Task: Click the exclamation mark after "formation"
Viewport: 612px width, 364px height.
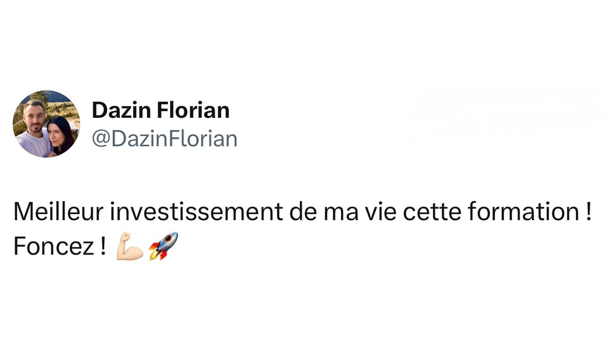Action: (x=589, y=212)
